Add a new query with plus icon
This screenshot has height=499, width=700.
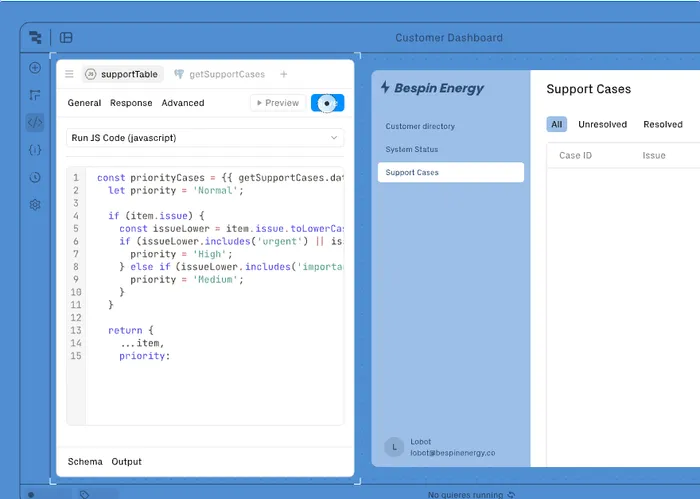(x=283, y=74)
